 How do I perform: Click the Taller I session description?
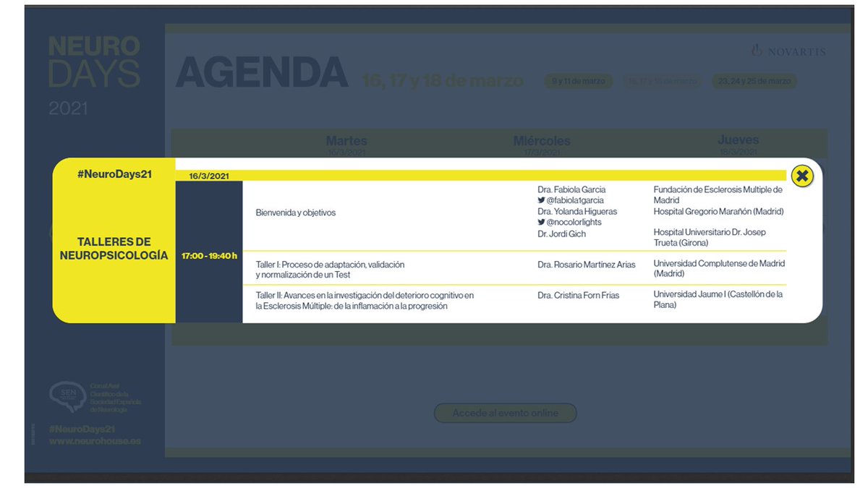(x=330, y=270)
